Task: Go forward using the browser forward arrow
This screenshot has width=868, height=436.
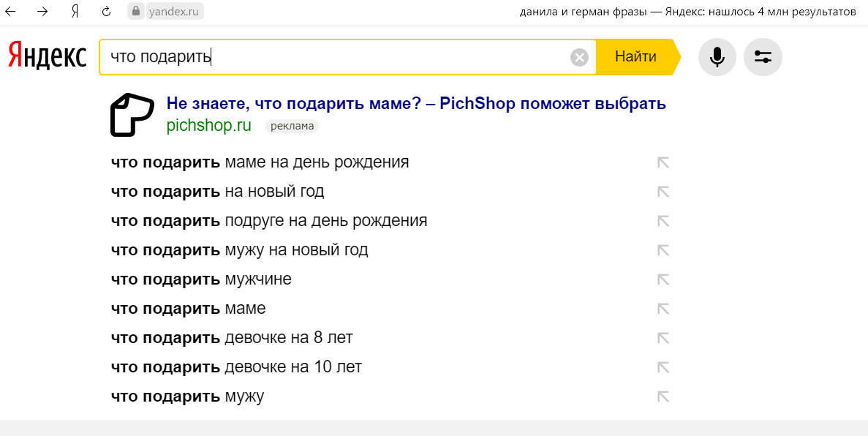Action: (42, 12)
